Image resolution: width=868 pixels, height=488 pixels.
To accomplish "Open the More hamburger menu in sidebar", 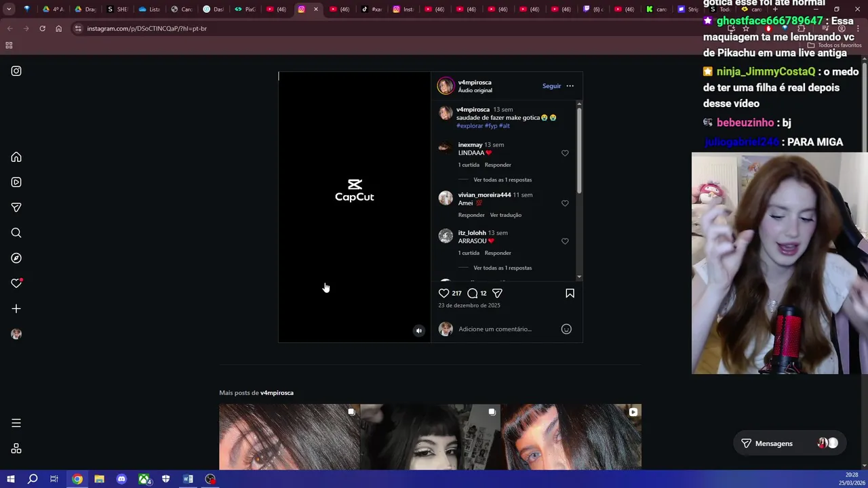I will tap(16, 423).
